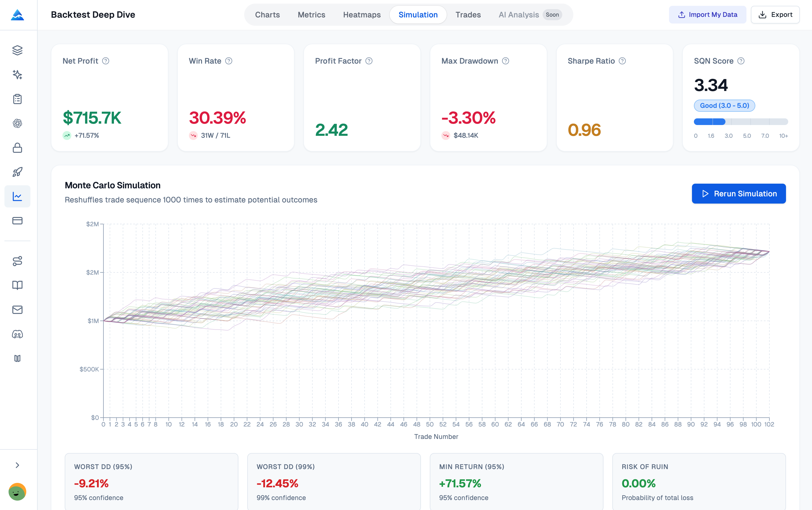Click Sharpe Ratio question mark icon
Image resolution: width=812 pixels, height=510 pixels.
tap(622, 61)
